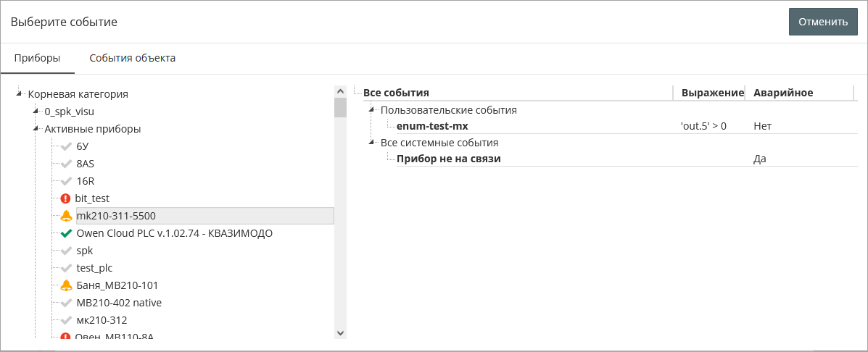Click the Аварийное column header
This screenshot has width=868, height=352.
[x=783, y=93]
